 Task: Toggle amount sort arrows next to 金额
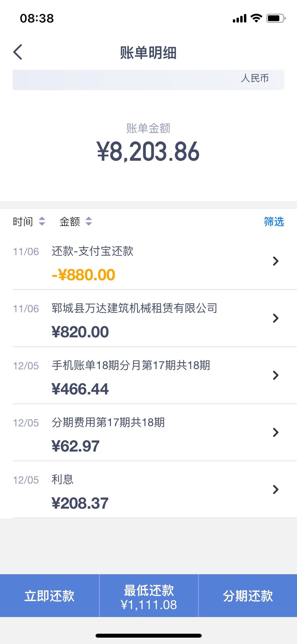click(89, 221)
